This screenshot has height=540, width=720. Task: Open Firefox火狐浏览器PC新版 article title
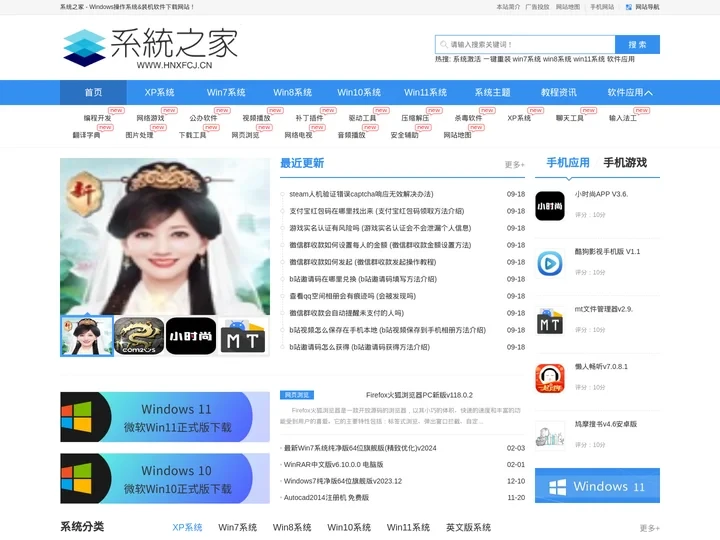click(x=419, y=395)
